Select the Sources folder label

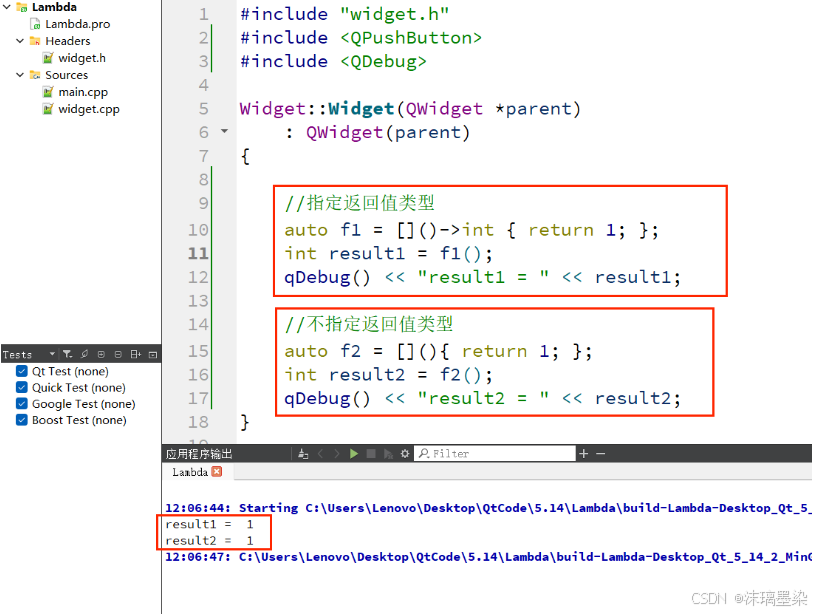(x=66, y=75)
